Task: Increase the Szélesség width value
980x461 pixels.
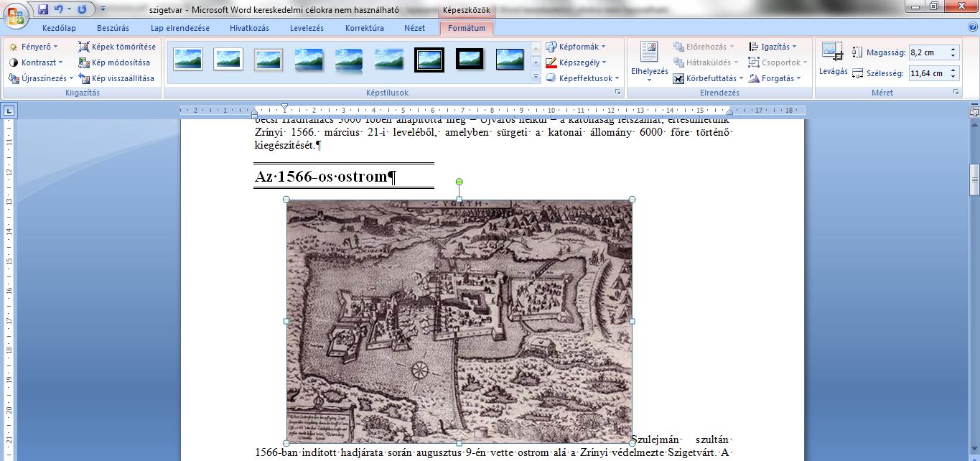Action: click(953, 70)
